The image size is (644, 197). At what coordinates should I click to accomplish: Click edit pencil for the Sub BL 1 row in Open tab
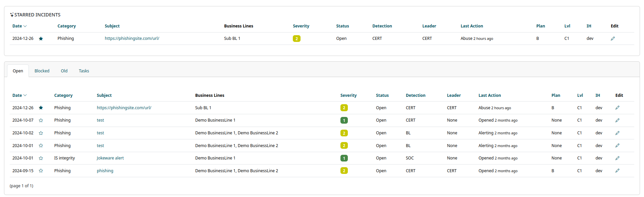tap(617, 108)
